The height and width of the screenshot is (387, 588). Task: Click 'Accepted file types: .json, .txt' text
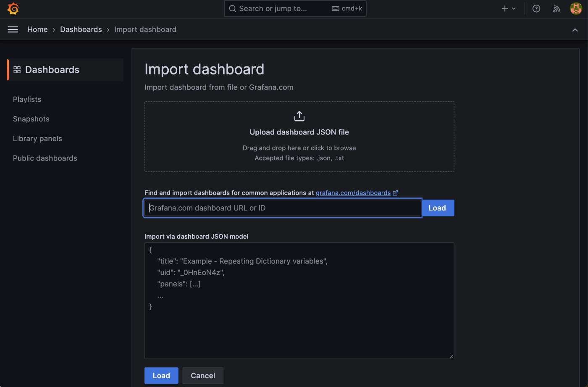pyautogui.click(x=299, y=158)
